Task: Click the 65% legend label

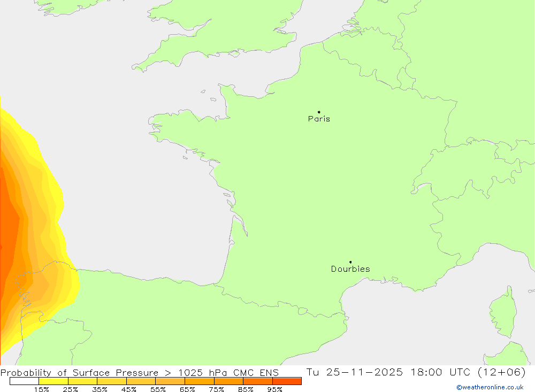Action: pos(187,389)
